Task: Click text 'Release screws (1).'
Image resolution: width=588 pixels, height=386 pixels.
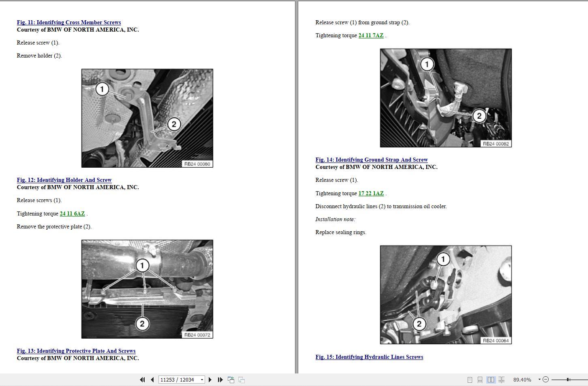Action: click(39, 200)
